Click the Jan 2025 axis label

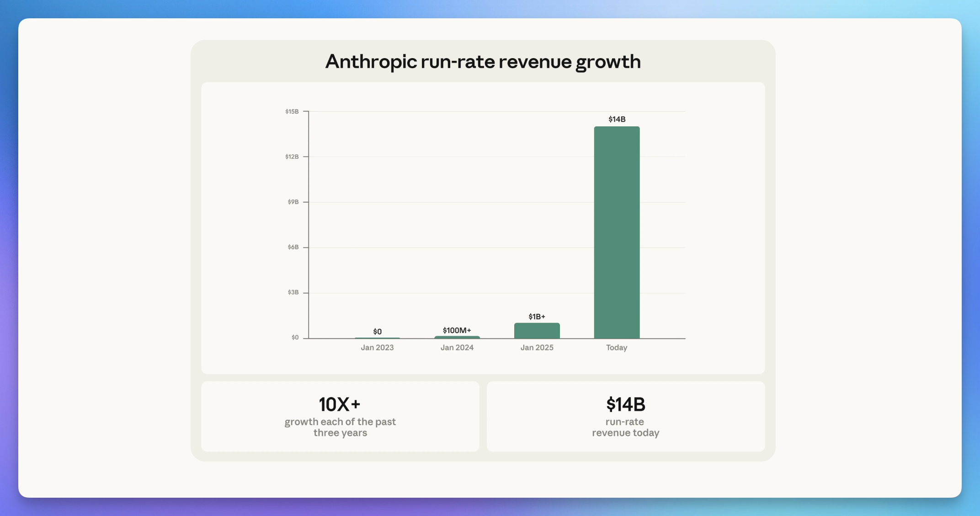click(x=537, y=348)
